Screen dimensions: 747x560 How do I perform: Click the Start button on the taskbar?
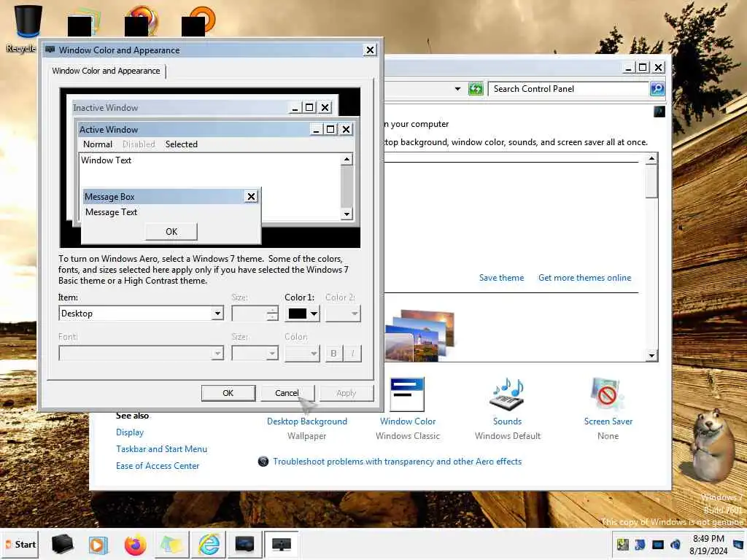coord(20,544)
